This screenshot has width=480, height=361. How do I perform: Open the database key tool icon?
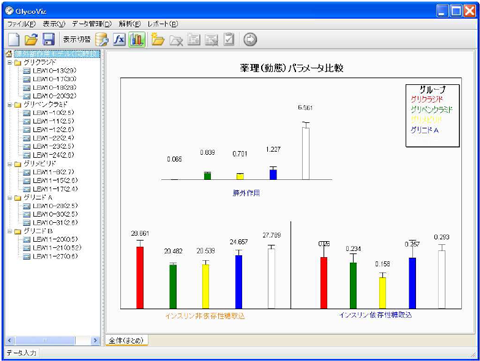coord(102,40)
